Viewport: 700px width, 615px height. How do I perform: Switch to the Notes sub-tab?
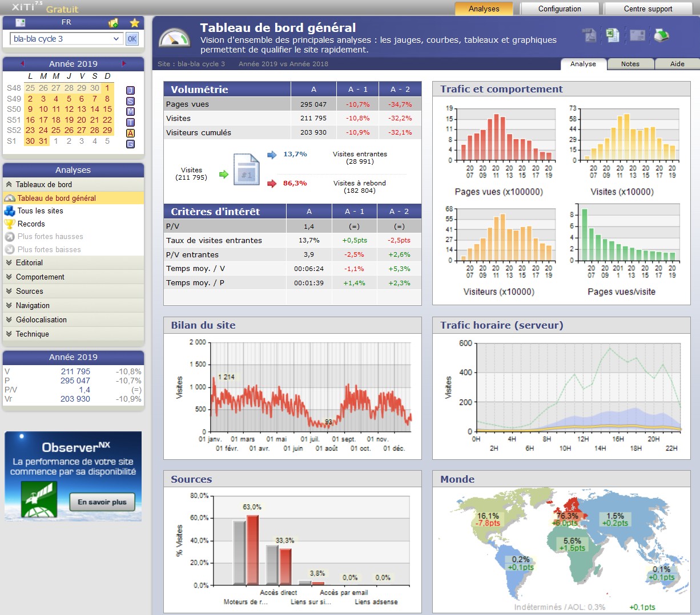[630, 64]
